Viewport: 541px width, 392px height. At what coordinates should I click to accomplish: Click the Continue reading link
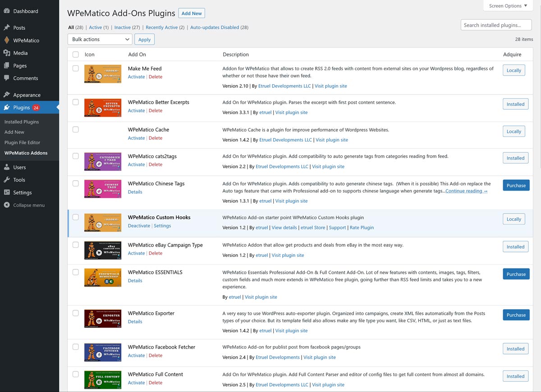point(466,191)
